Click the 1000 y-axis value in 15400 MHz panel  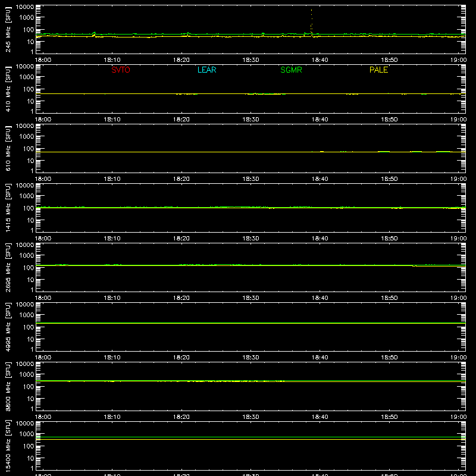point(27,434)
